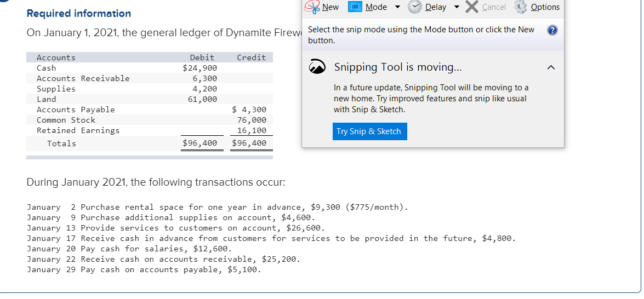Click the Retained Earnings credit 16,100
The width and height of the screenshot is (644, 299).
tap(252, 130)
